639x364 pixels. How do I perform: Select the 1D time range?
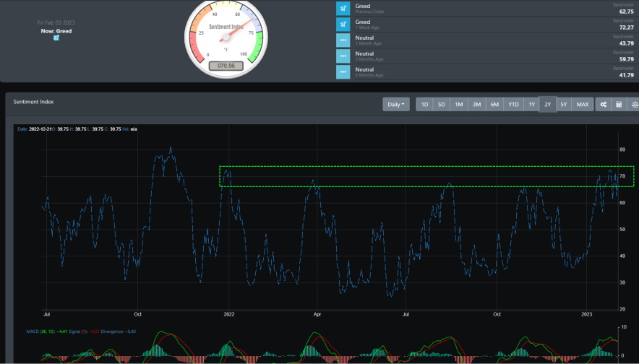424,104
